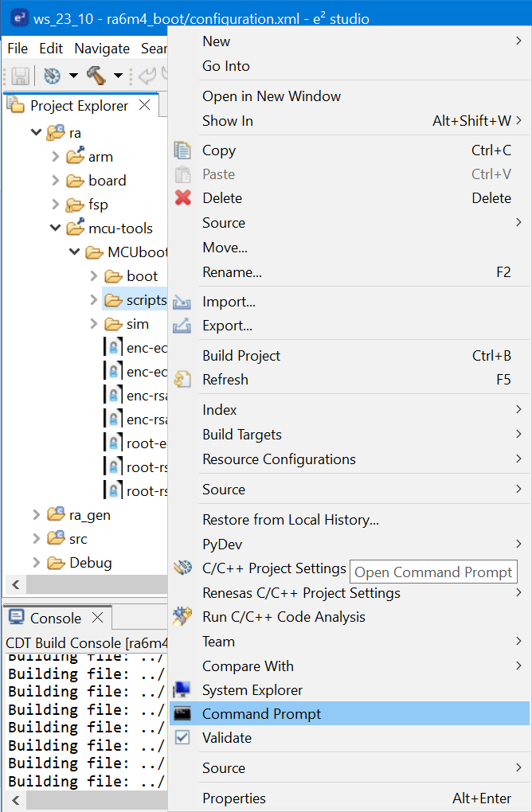This screenshot has height=812, width=532.
Task: Click the back arrow toolbar icon
Action: click(x=147, y=76)
